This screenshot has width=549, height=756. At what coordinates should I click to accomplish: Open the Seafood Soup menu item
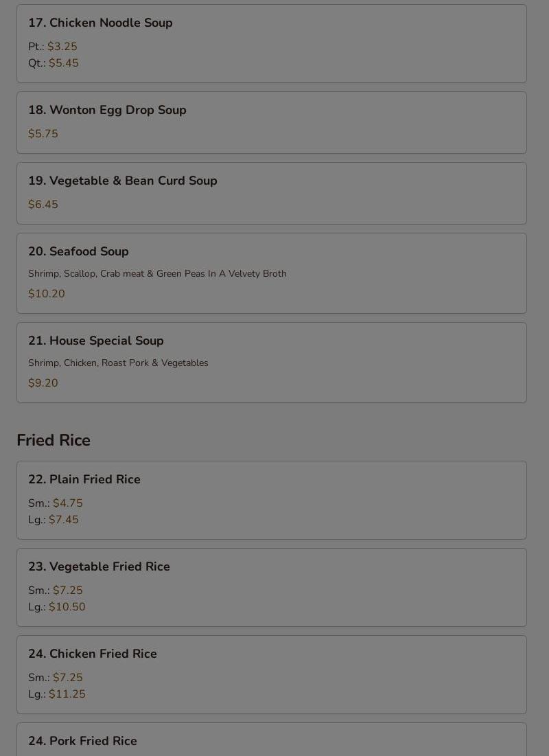pyautogui.click(x=271, y=273)
